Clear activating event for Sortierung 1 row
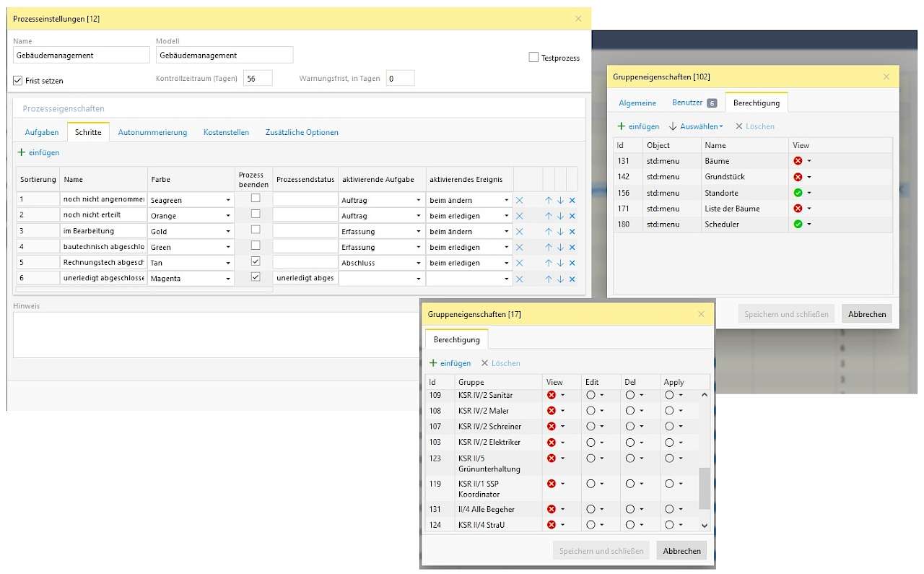Viewport: 924px width, 574px height. (x=519, y=200)
